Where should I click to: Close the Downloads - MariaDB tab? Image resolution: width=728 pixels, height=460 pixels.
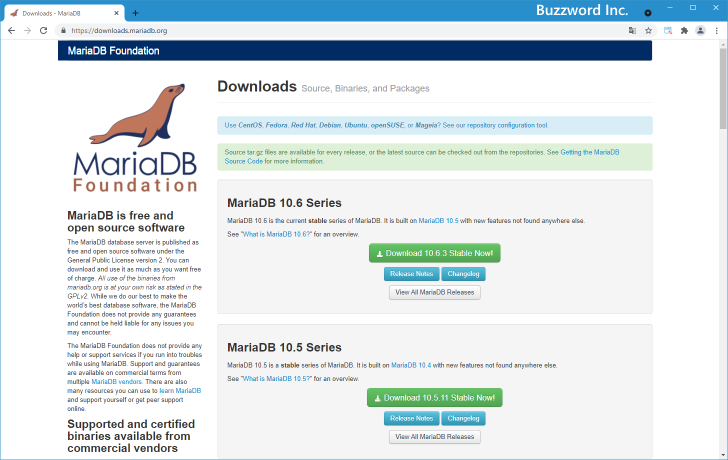point(117,12)
